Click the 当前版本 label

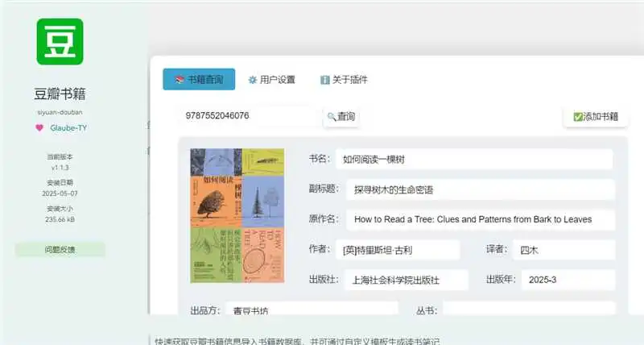coord(60,156)
